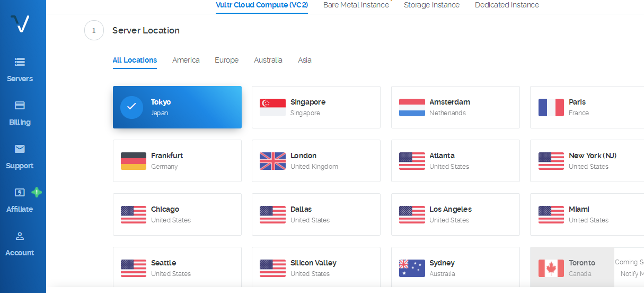
Task: Filter locations by Australia
Action: [268, 60]
